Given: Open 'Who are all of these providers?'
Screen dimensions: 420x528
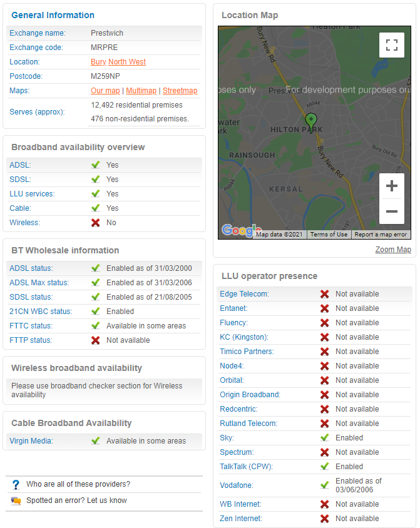Looking at the screenshot, I should click(x=78, y=484).
